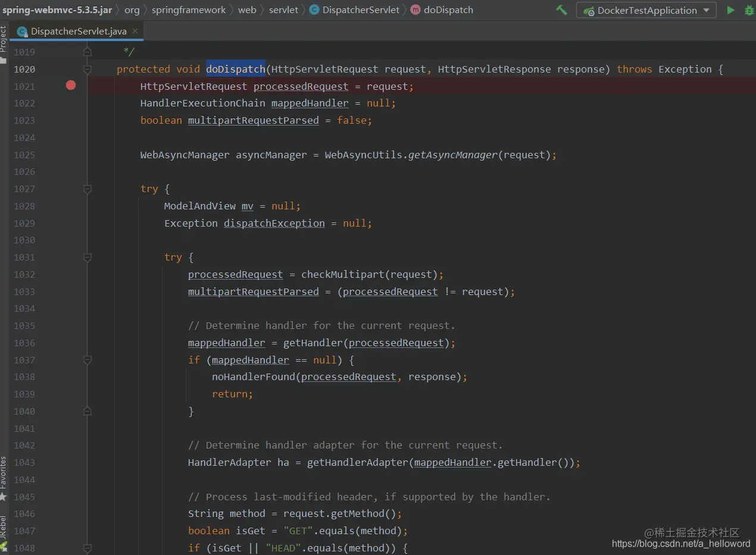The width and height of the screenshot is (756, 555).
Task: Remove the breakpoint on line 1021
Action: [x=71, y=86]
